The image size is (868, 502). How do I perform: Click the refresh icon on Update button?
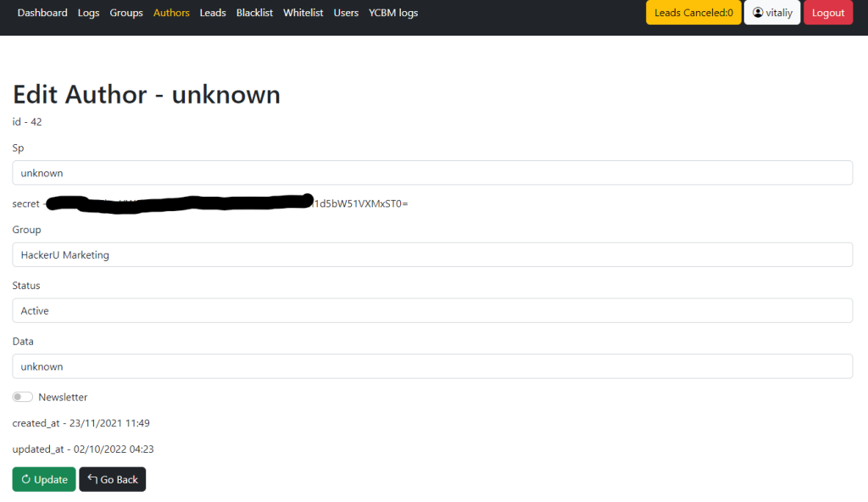click(x=25, y=480)
